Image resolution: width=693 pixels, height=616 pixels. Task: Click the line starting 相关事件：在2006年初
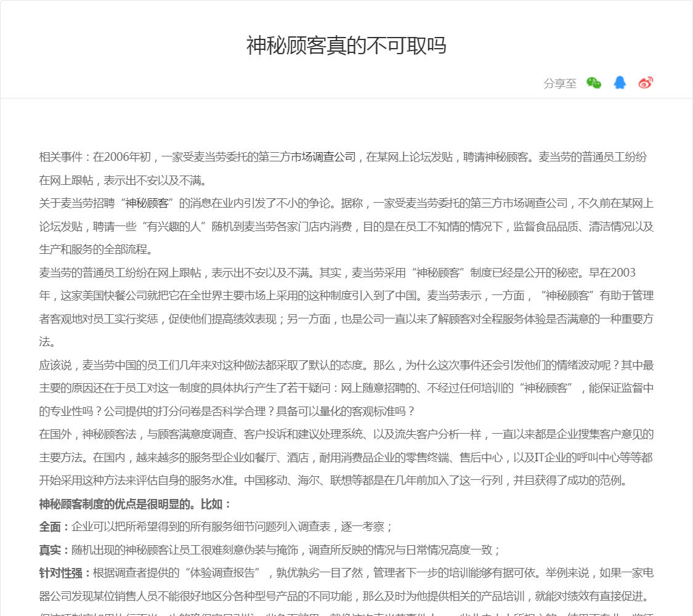tap(343, 157)
